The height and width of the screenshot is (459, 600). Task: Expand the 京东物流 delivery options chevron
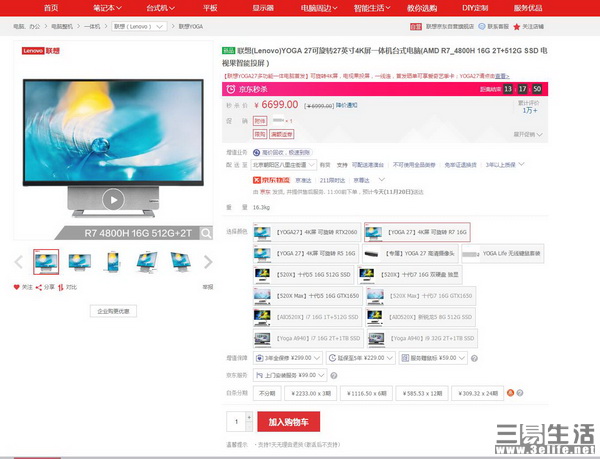[x=382, y=179]
